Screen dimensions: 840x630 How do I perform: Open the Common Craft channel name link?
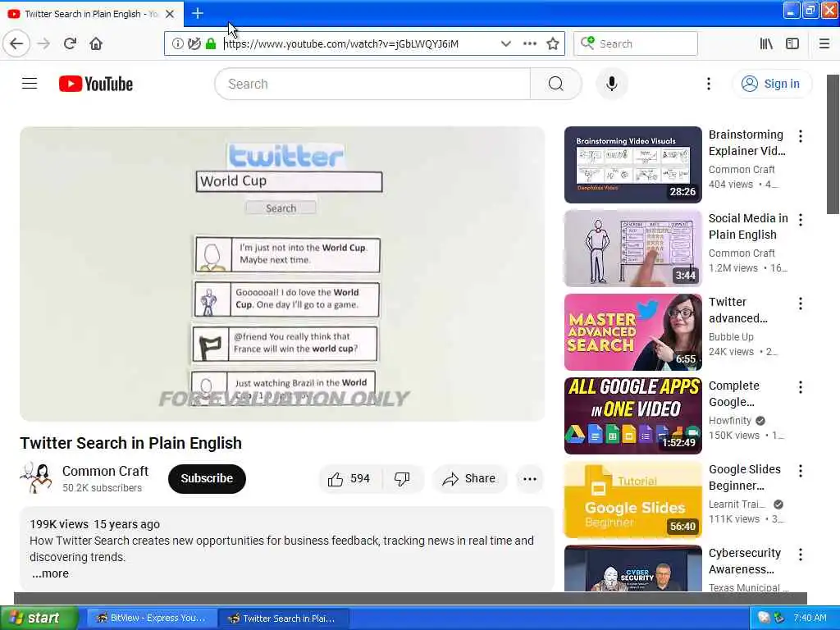click(105, 471)
